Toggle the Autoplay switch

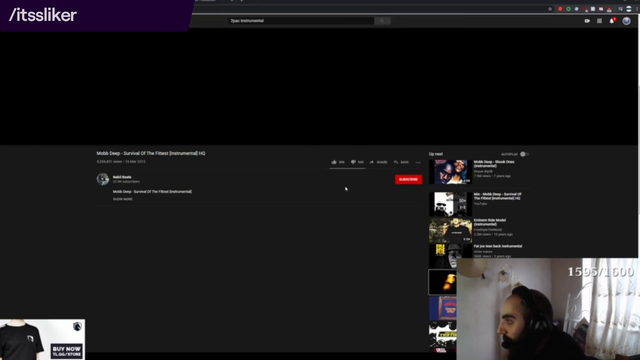[524, 154]
